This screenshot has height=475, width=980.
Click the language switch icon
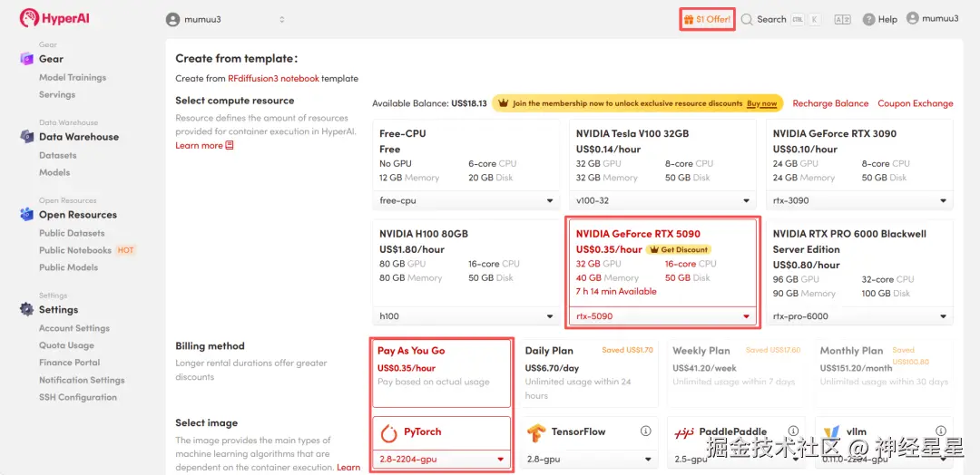[842, 19]
